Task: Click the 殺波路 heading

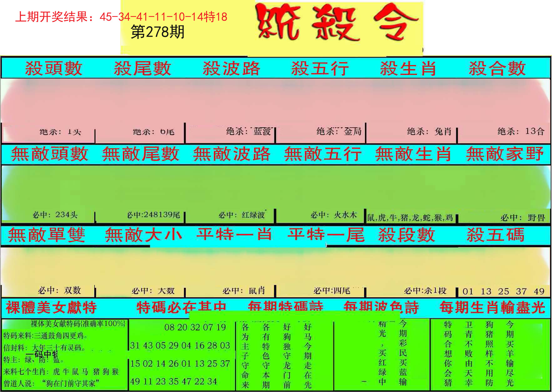Action: pos(231,69)
